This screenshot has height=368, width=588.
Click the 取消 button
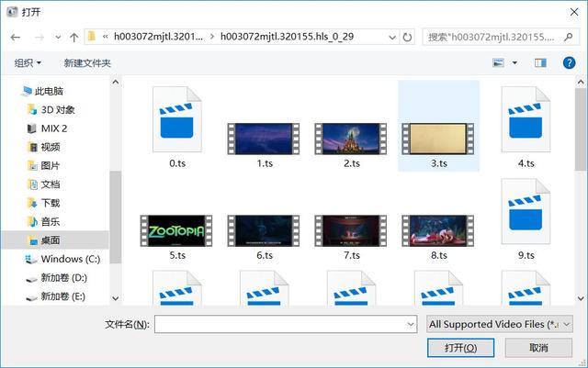pyautogui.click(x=538, y=348)
